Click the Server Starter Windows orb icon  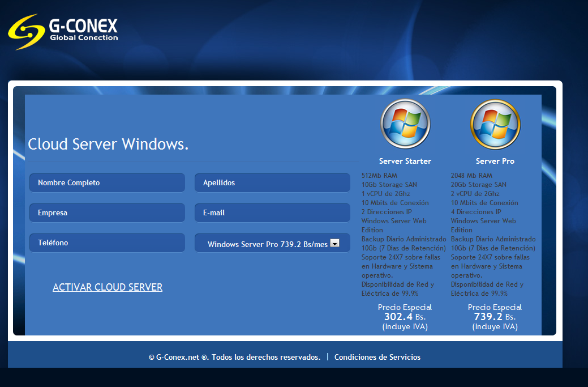[x=405, y=124]
